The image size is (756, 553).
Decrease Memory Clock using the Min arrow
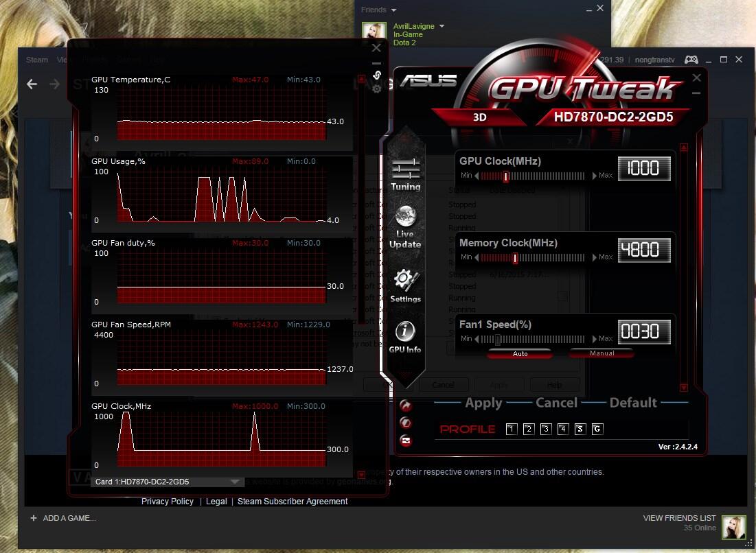[477, 258]
